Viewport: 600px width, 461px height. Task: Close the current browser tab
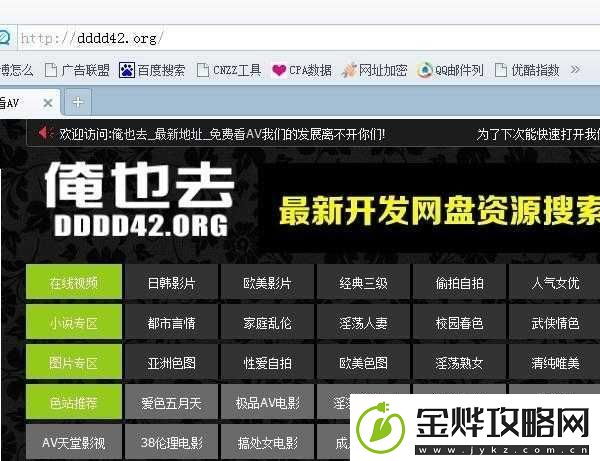[48, 103]
